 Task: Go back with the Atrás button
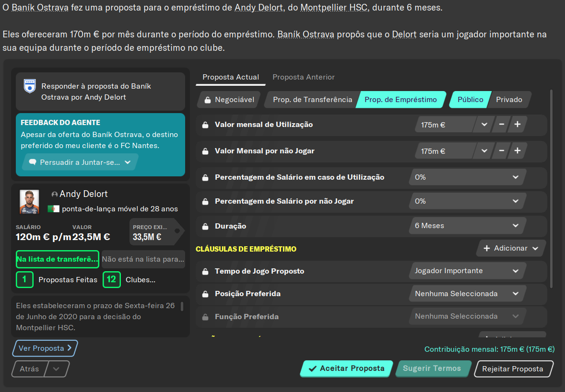(x=30, y=369)
